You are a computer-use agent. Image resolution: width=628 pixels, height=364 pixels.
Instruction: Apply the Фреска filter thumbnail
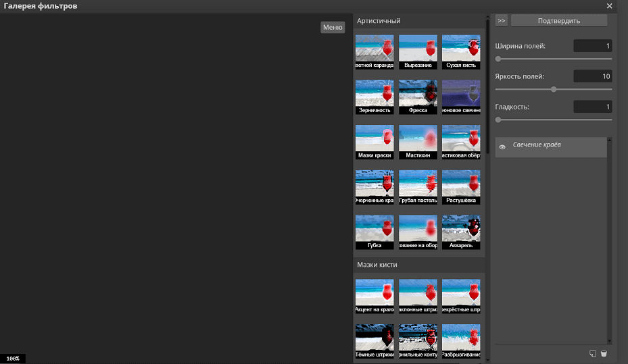[x=418, y=97]
